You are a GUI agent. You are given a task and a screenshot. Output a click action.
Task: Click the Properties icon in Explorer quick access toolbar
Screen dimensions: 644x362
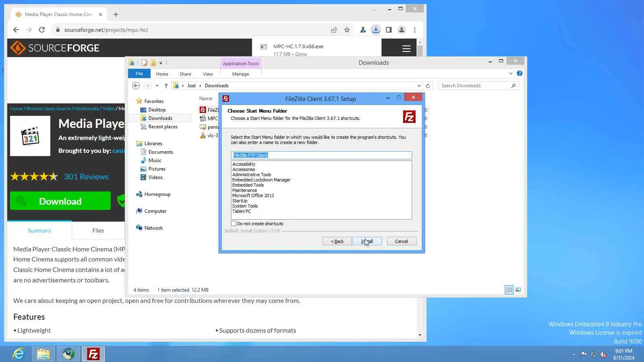(x=144, y=62)
